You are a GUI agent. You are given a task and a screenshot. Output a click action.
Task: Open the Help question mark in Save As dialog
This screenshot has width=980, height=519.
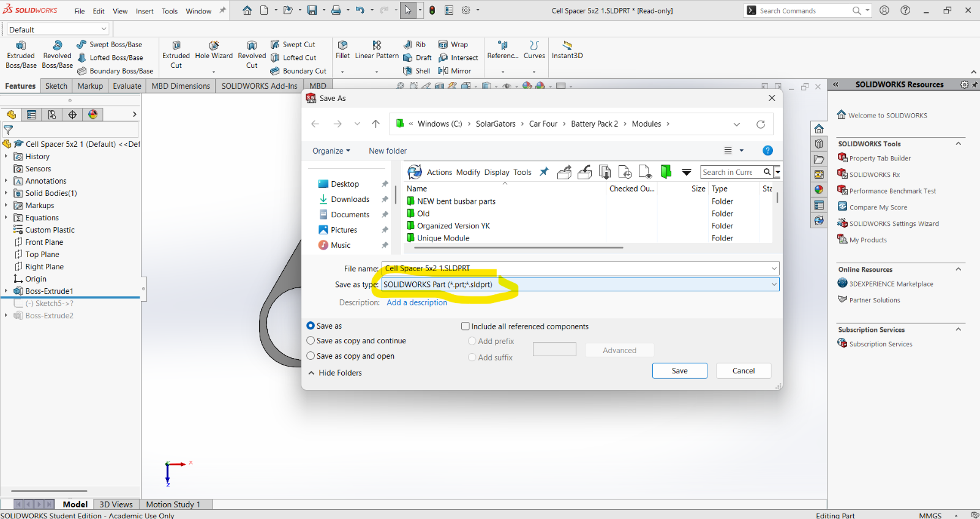767,151
